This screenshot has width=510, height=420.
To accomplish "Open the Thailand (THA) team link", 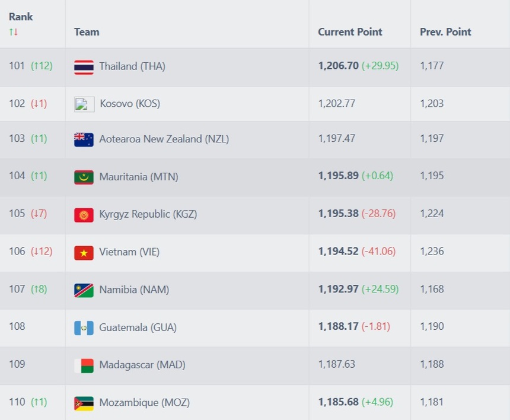I will 132,66.
